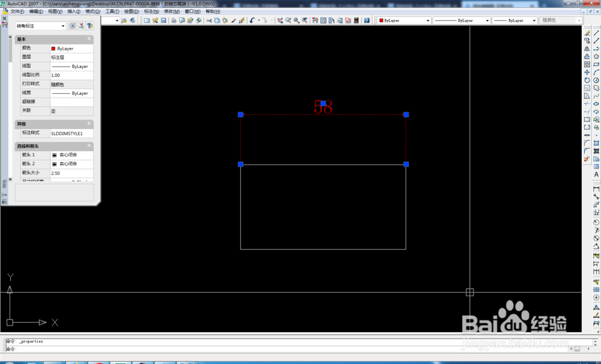The height and width of the screenshot is (364, 601).
Task: Select the Move tool
Action: [587, 73]
